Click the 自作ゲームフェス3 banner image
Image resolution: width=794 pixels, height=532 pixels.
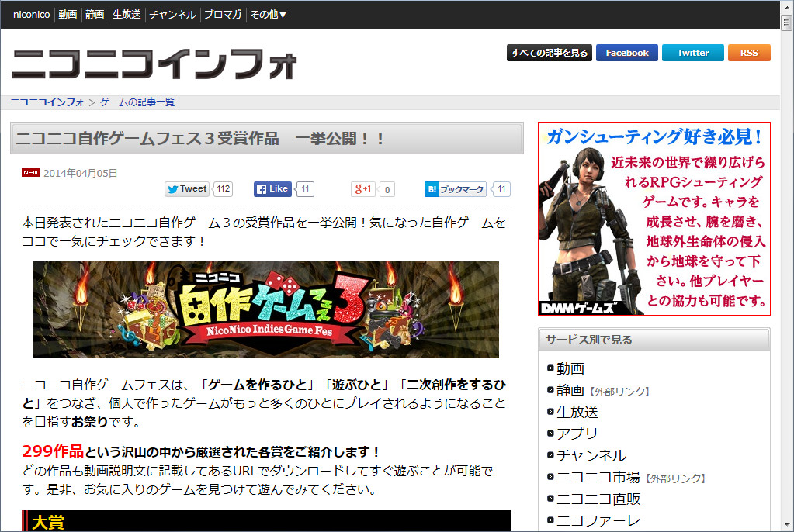pos(266,309)
